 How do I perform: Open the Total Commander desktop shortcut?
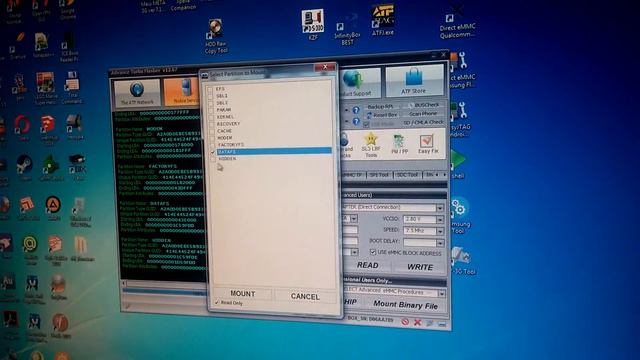72,87
